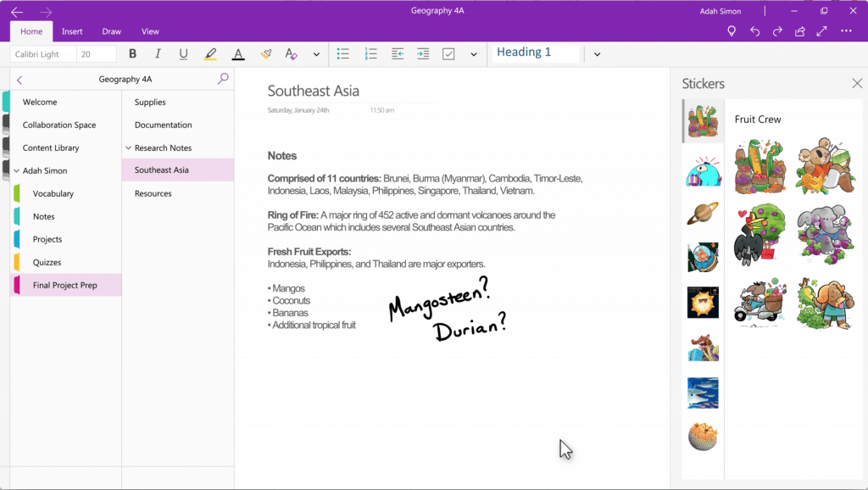
Task: Collapse the Adah Simon section group
Action: [x=16, y=171]
